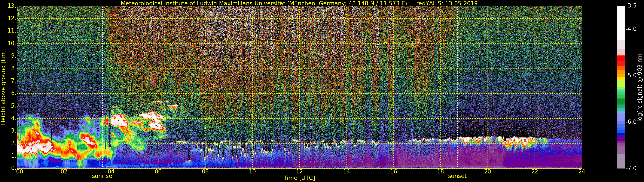The width and height of the screenshot is (644, 182).
Task: Click the 'sunrise' label below the time axis
Action: (102, 176)
